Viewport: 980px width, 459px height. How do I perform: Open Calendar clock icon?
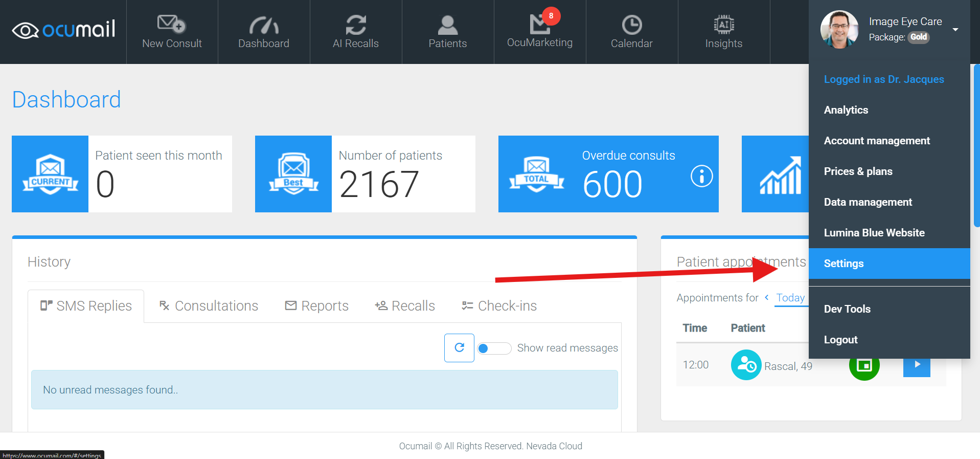click(632, 25)
